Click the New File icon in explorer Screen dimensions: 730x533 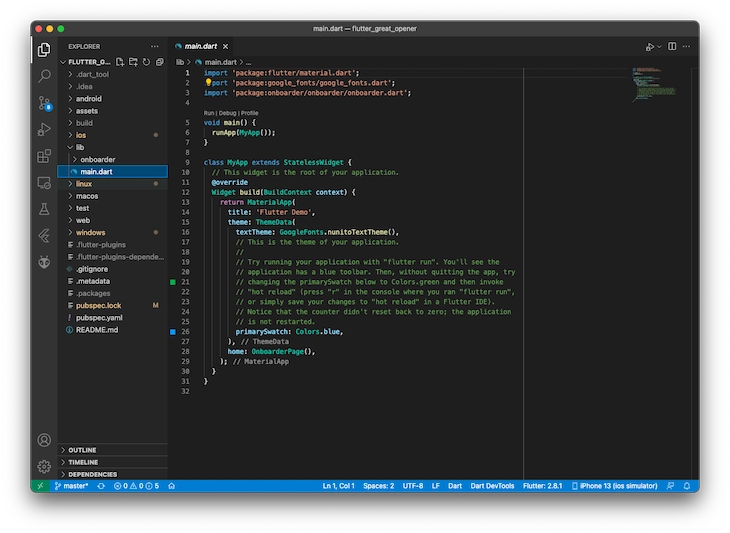[x=120, y=62]
